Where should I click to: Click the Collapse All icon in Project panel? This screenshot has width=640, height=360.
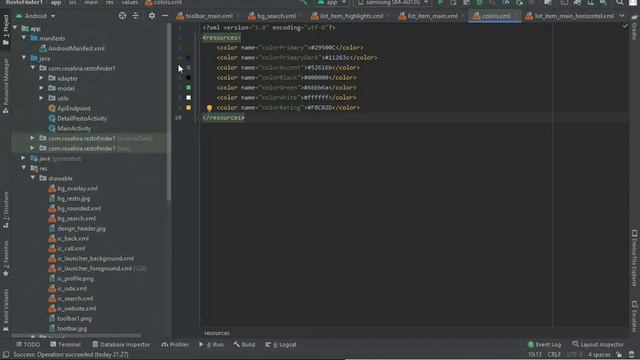click(x=136, y=16)
